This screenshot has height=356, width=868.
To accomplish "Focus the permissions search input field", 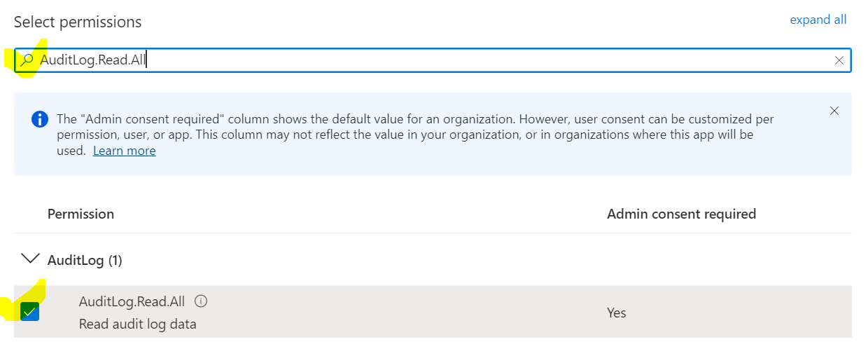I will tap(420, 60).
